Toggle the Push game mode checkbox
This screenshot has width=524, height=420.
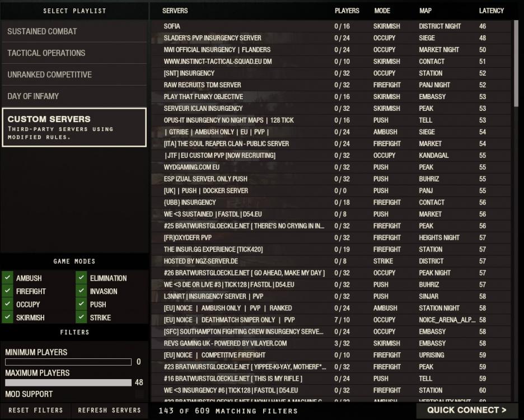tap(82, 304)
